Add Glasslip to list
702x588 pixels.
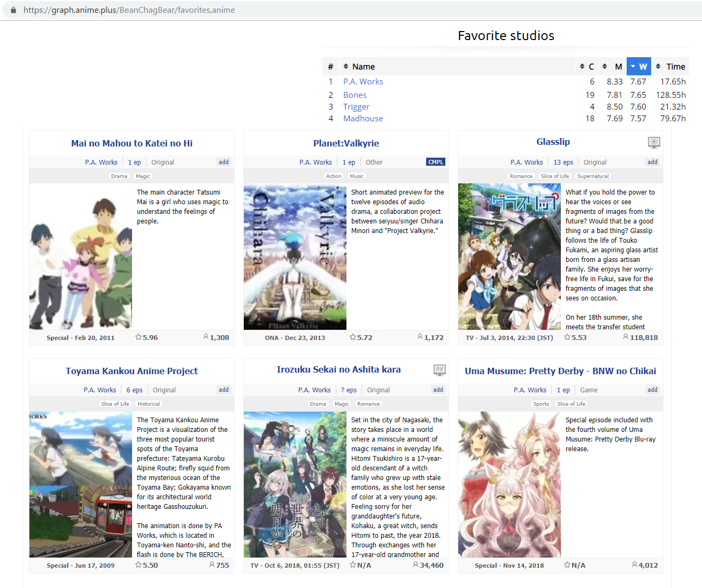(652, 162)
